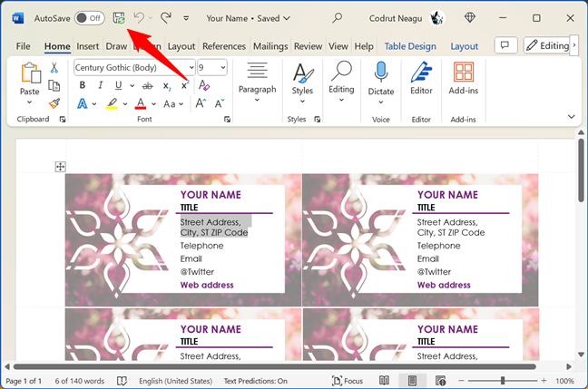
Task: Expand highlight color picker arrow
Action: (125, 104)
